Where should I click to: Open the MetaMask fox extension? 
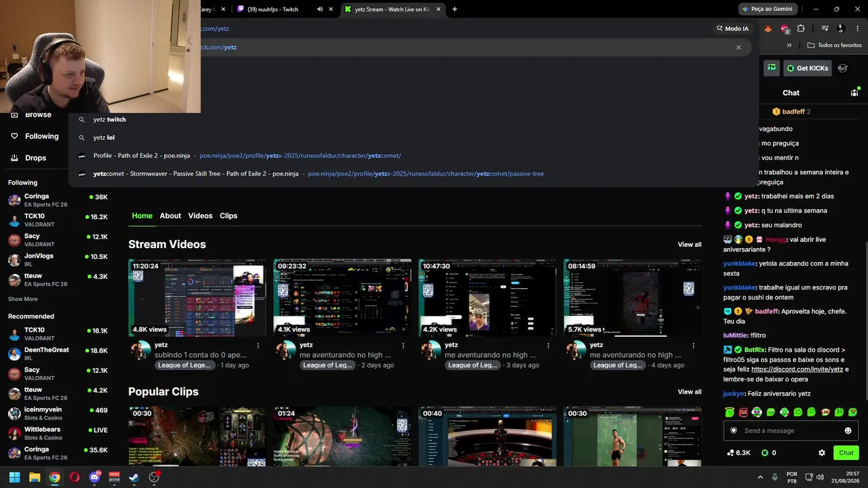click(x=768, y=28)
